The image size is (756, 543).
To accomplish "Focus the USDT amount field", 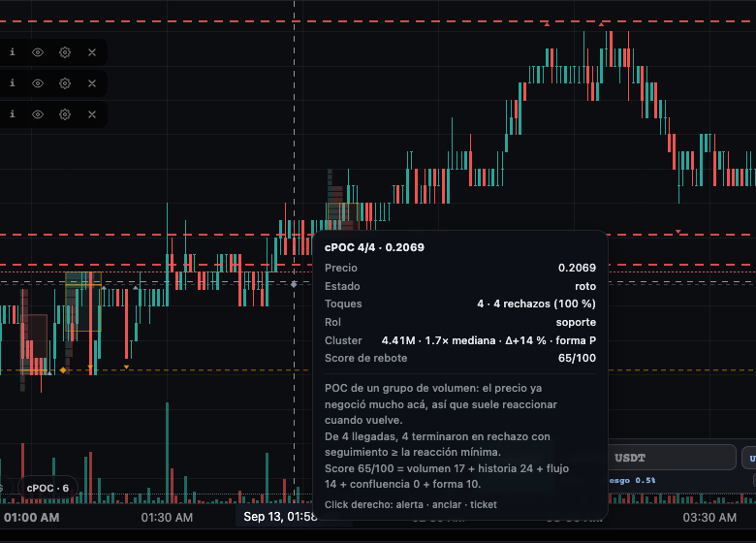I will coord(672,457).
